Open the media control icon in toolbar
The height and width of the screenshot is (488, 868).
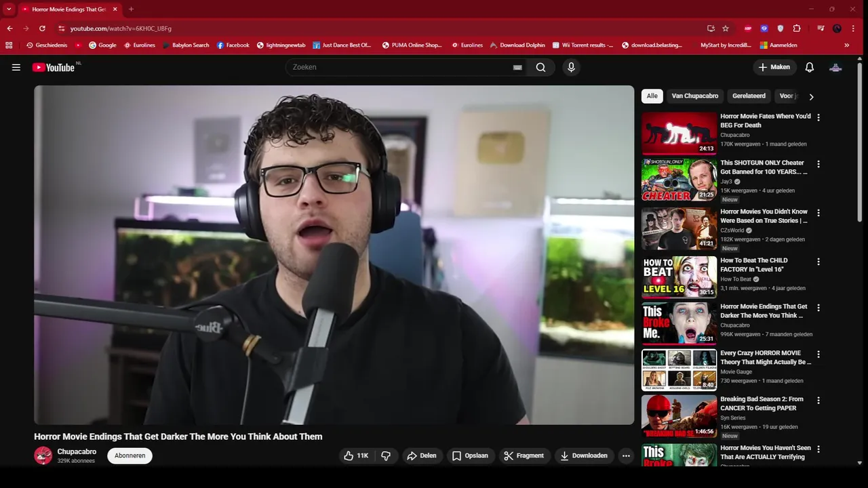[x=821, y=28]
